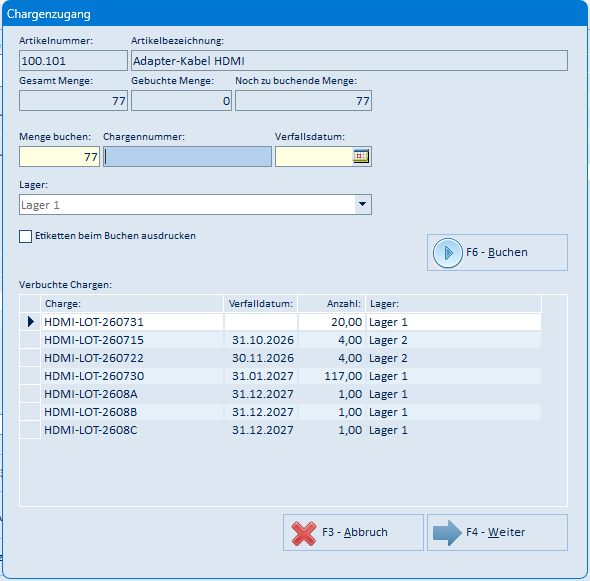The width and height of the screenshot is (590, 581).
Task: Expand the Lager dropdown arrow
Action: click(362, 204)
